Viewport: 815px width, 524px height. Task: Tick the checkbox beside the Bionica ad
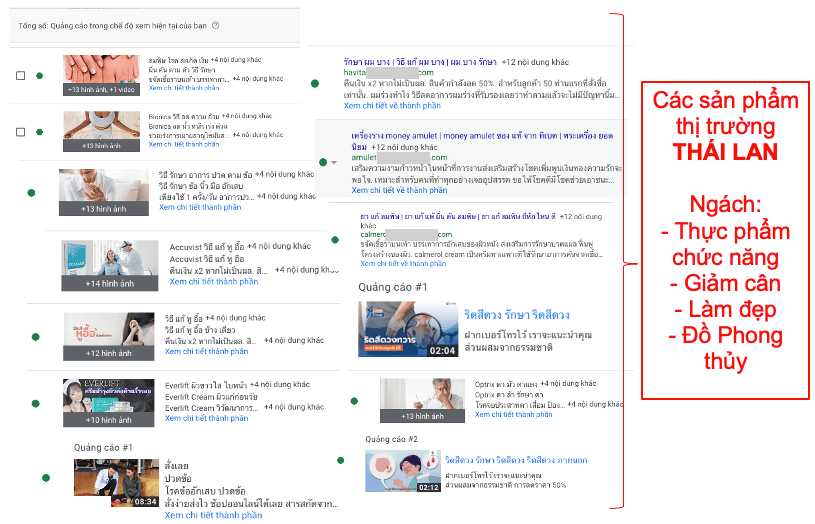coord(20,132)
